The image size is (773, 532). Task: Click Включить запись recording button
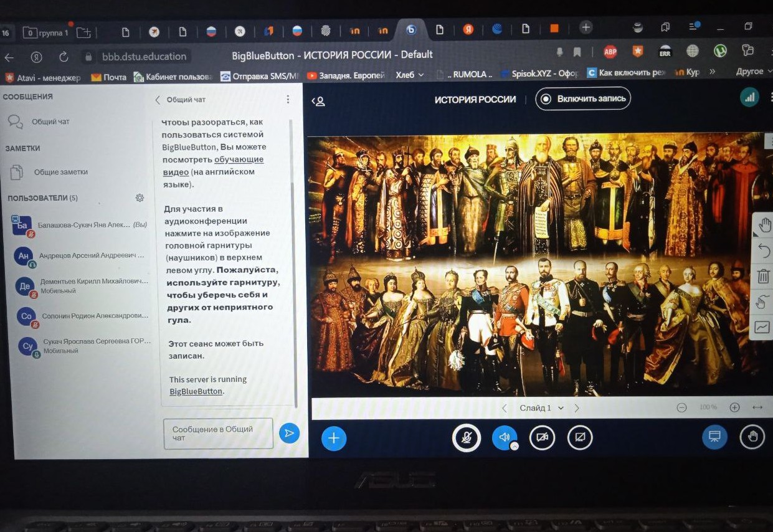coord(583,98)
